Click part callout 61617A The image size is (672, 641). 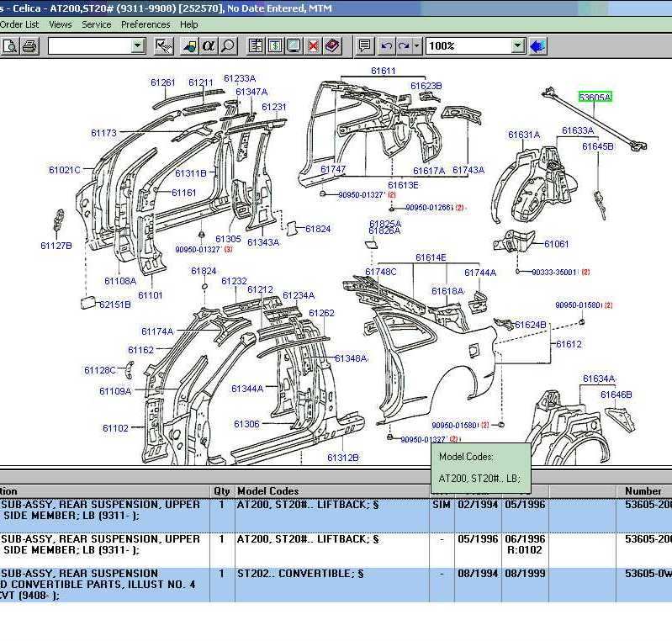(x=429, y=171)
